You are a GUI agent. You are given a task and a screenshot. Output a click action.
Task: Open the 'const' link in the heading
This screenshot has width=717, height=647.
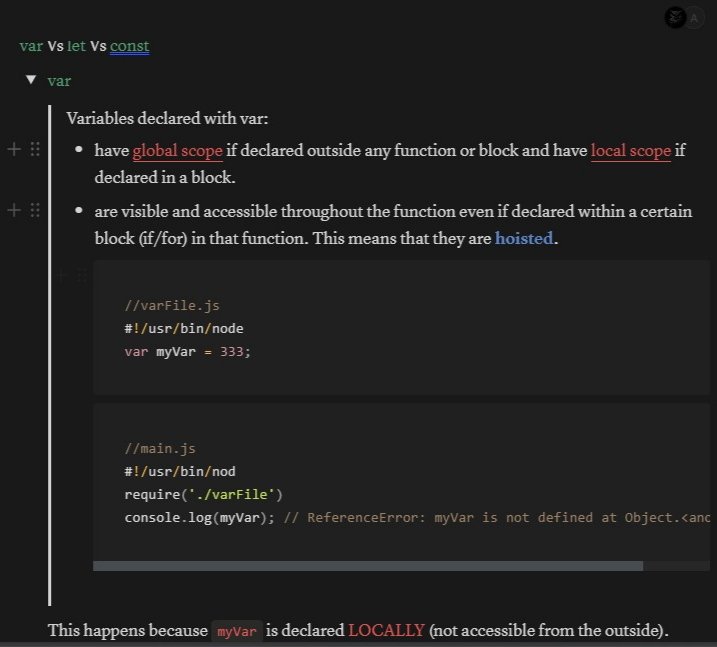129,46
